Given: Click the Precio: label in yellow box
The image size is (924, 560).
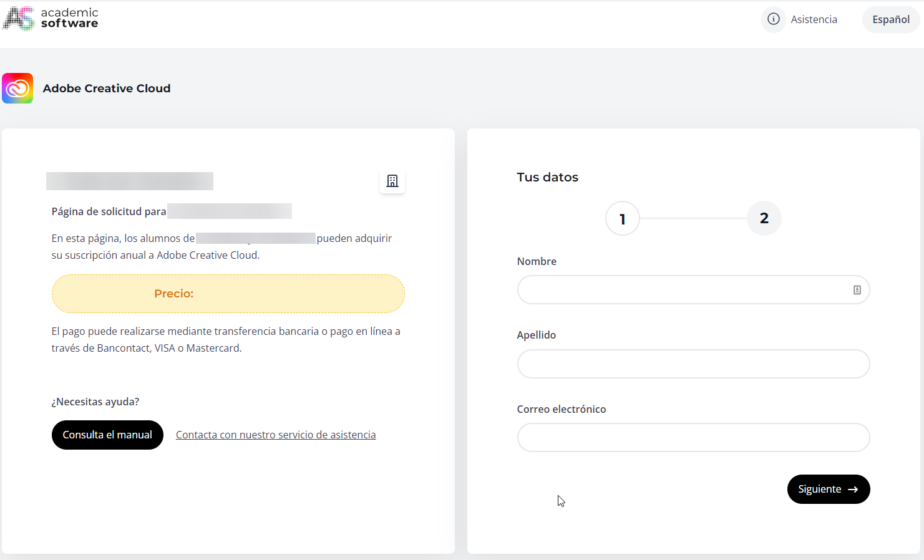Looking at the screenshot, I should (174, 294).
